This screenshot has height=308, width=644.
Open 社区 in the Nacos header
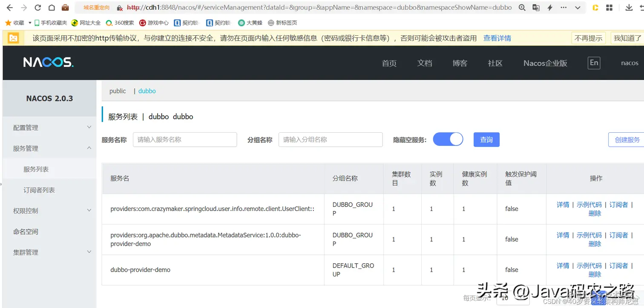pos(495,63)
